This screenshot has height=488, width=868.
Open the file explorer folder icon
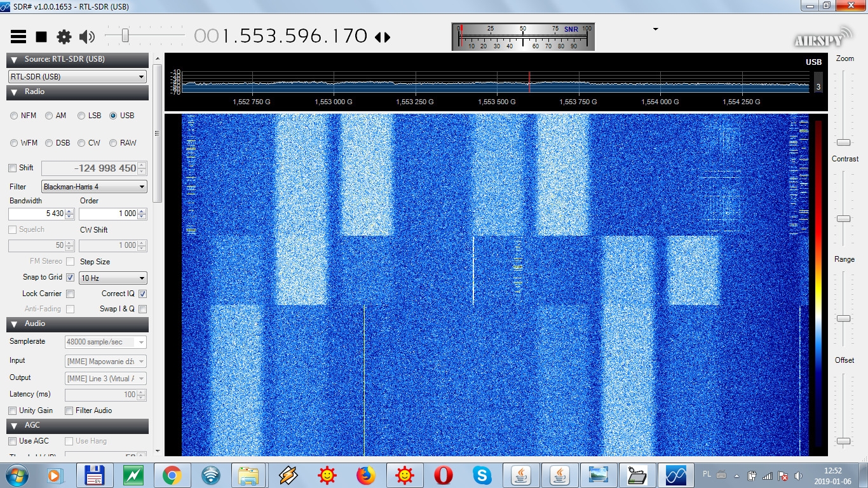(249, 475)
